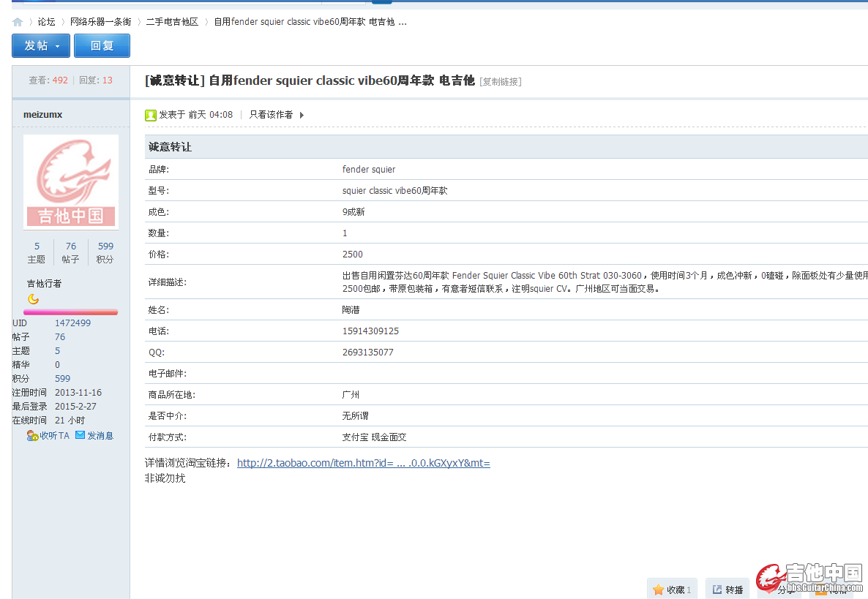Click the 吉他中国 user avatar image

[71, 182]
